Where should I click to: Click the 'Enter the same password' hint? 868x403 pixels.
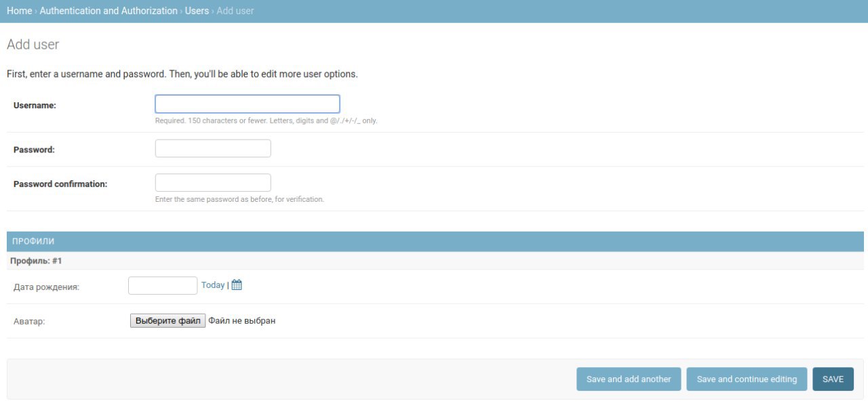point(239,200)
